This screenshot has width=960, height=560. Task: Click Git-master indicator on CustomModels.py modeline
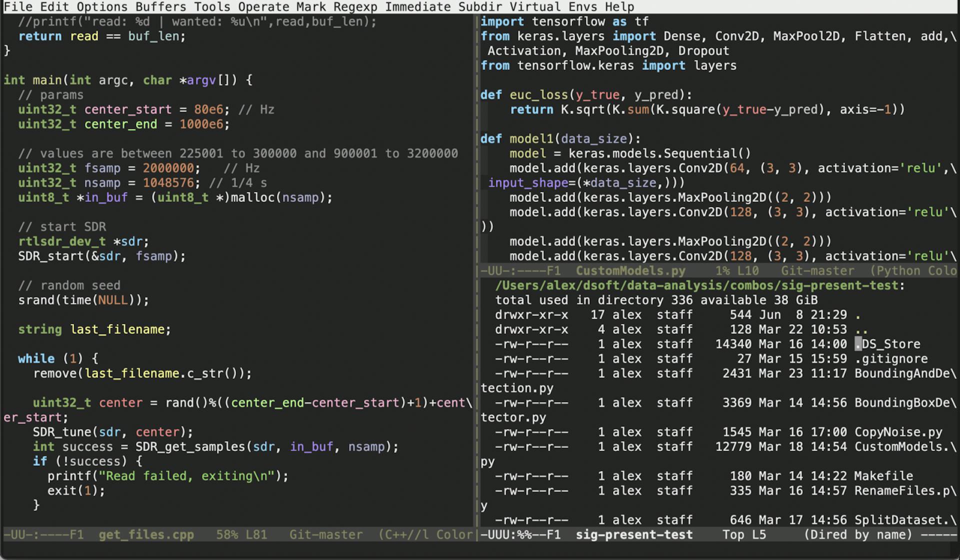tap(817, 270)
